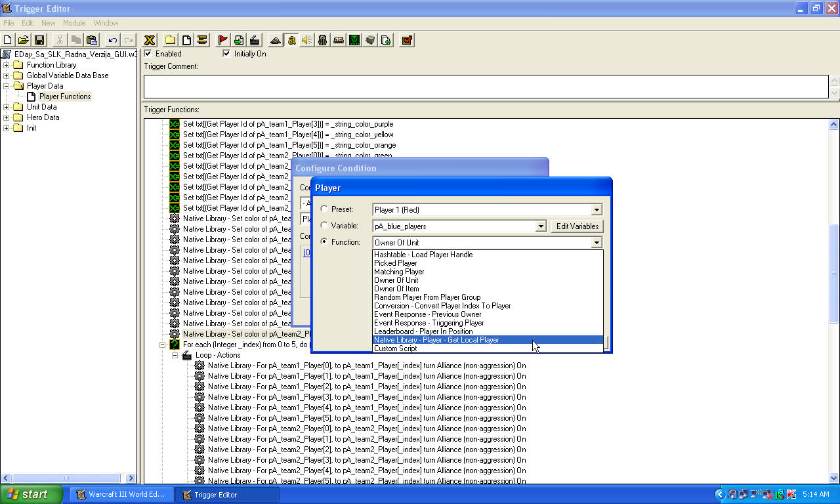Click the Test Map checkmark icon
Viewport: 840px width, 504px height.
407,40
